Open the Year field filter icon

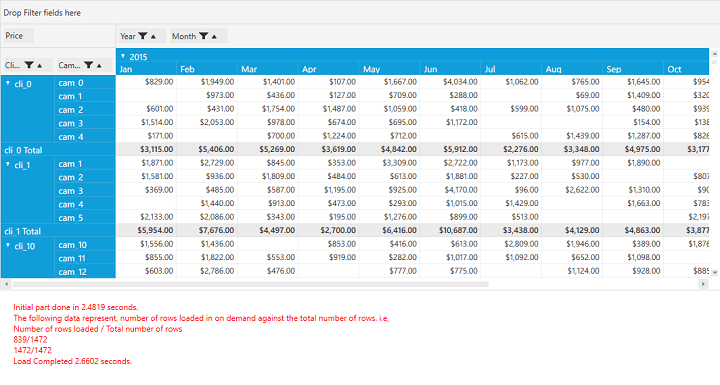tap(143, 36)
